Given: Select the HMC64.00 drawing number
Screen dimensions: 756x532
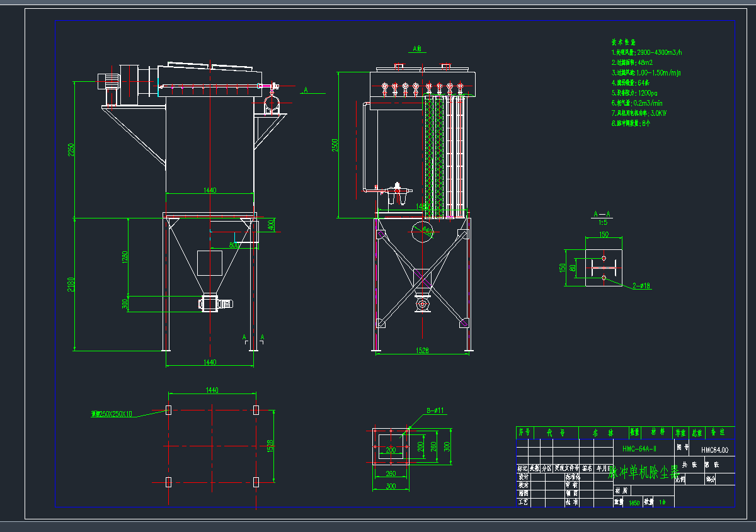Looking at the screenshot, I should click(x=714, y=450).
